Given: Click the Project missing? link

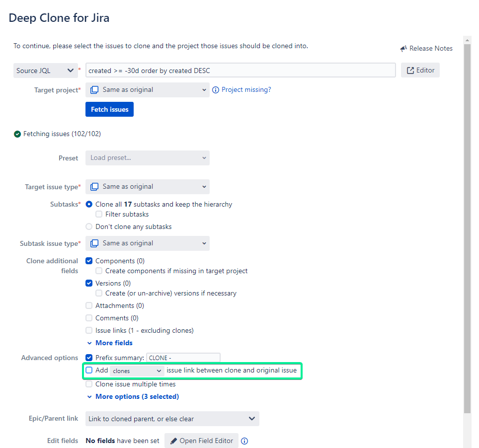Looking at the screenshot, I should click(x=246, y=89).
